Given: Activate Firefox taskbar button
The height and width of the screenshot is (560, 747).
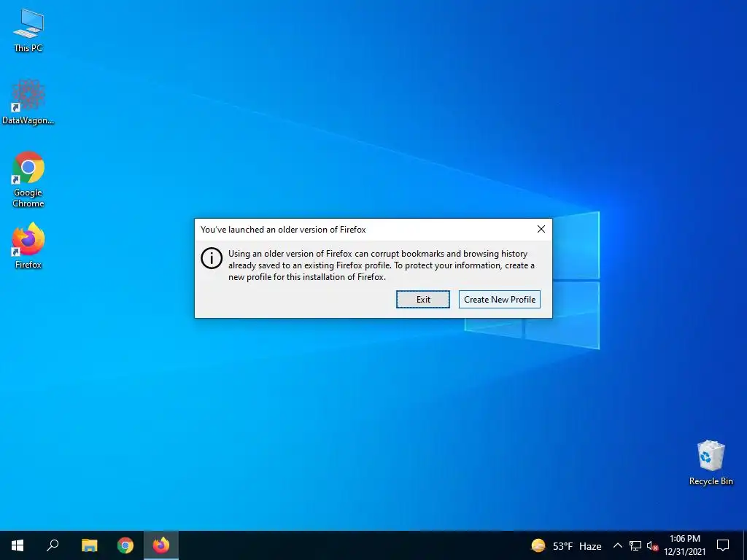Looking at the screenshot, I should (161, 545).
